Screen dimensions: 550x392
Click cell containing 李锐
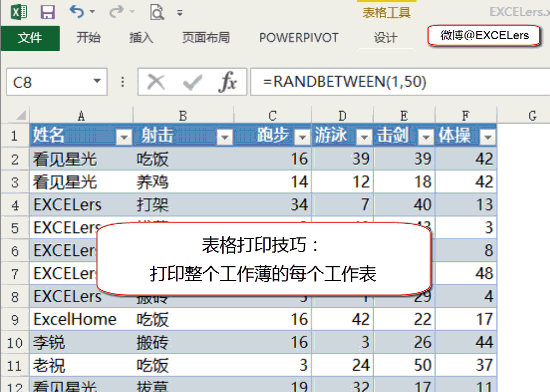81,342
